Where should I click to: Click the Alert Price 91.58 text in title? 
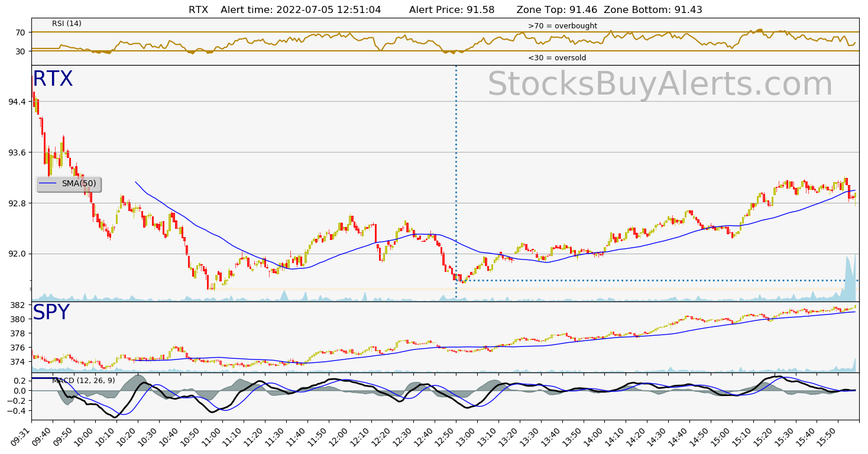[x=452, y=10]
